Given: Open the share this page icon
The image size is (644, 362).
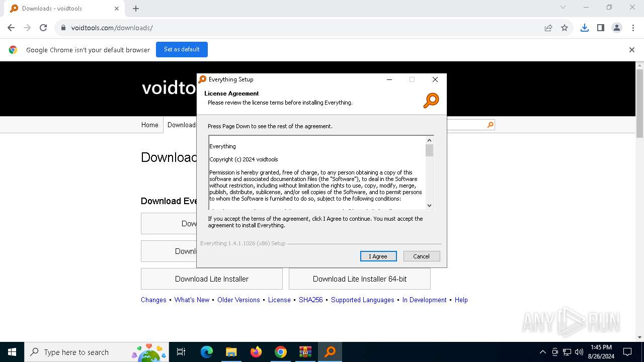Looking at the screenshot, I should [x=548, y=28].
